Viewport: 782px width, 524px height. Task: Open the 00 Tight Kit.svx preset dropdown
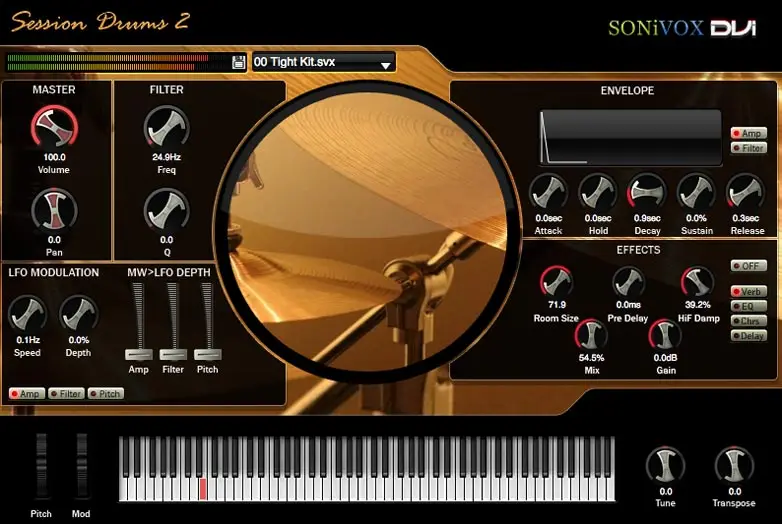click(x=324, y=62)
